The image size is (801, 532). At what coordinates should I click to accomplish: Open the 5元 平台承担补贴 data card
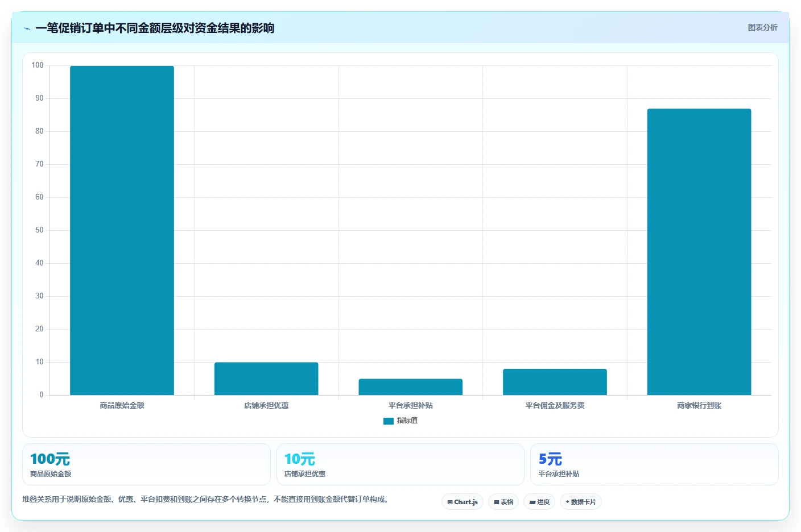(654, 464)
